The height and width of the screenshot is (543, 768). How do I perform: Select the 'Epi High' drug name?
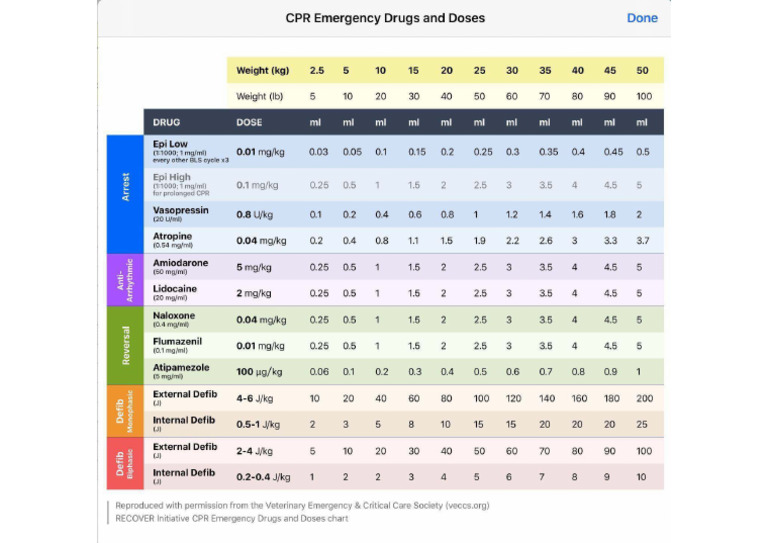click(171, 177)
